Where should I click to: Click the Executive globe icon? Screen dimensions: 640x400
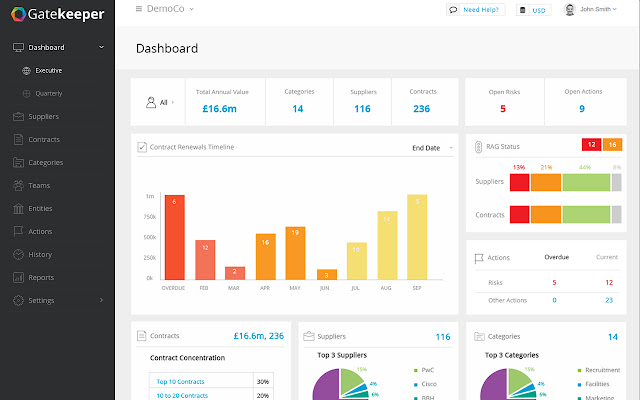point(27,71)
